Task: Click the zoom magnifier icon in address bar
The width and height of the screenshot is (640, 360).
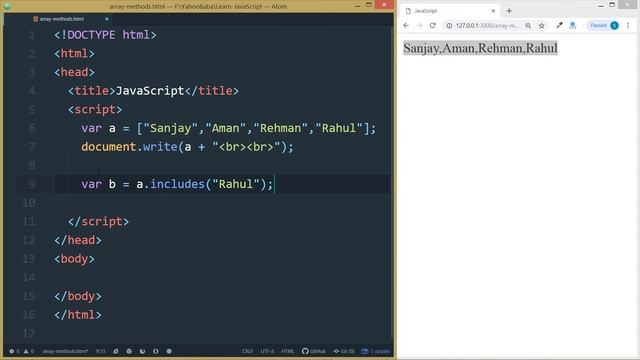Action: point(528,25)
